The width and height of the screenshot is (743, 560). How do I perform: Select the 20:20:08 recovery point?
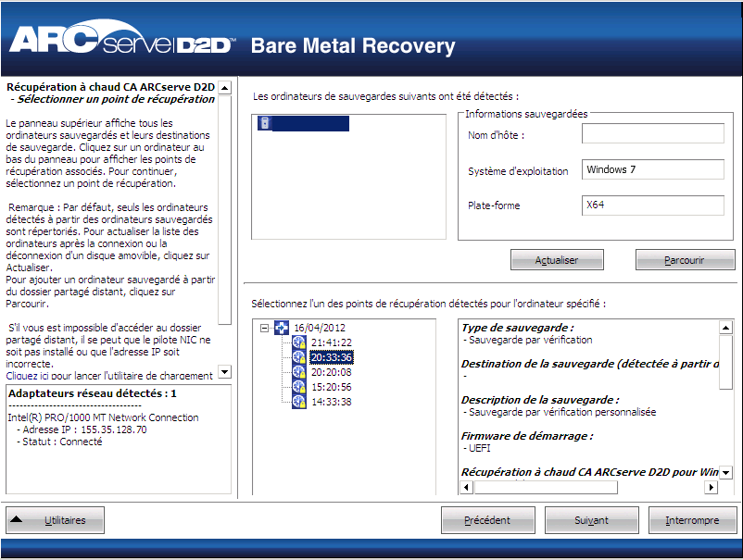point(332,372)
